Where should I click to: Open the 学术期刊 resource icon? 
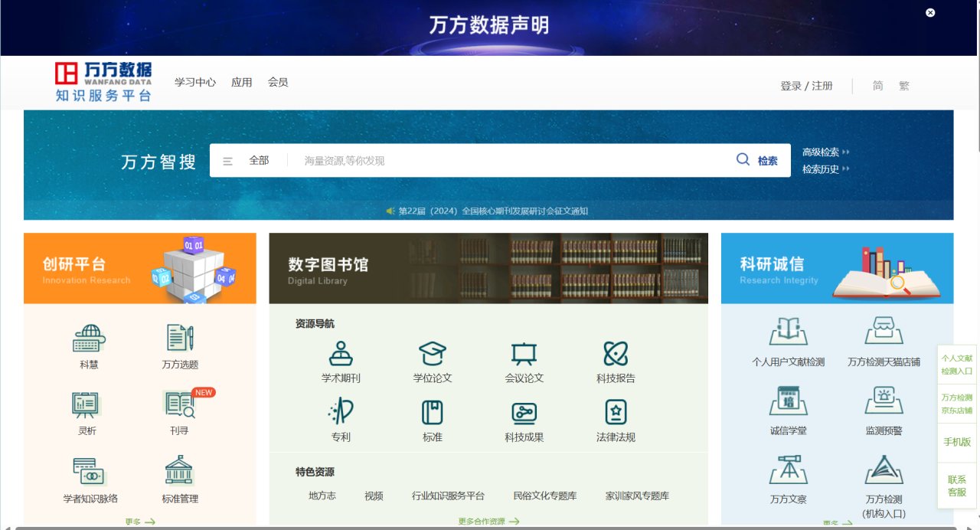click(341, 353)
